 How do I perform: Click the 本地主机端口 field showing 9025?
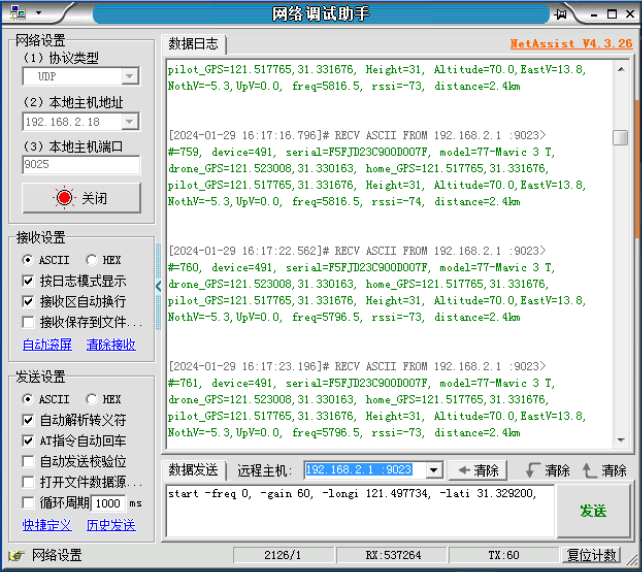tap(81, 165)
